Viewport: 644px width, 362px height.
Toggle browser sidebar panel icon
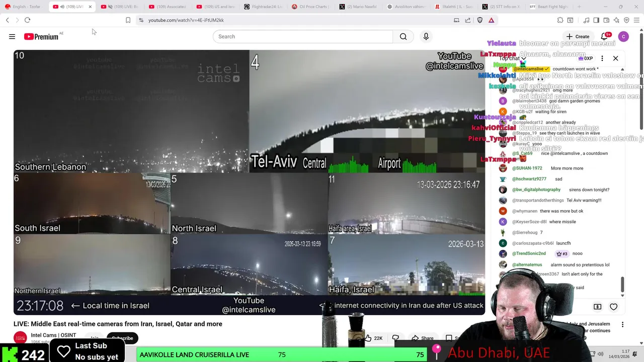[596, 20]
